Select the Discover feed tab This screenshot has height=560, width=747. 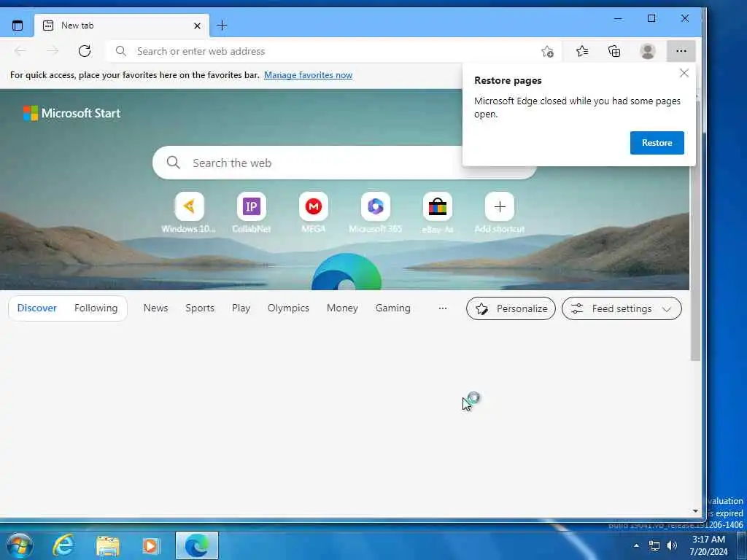[36, 308]
